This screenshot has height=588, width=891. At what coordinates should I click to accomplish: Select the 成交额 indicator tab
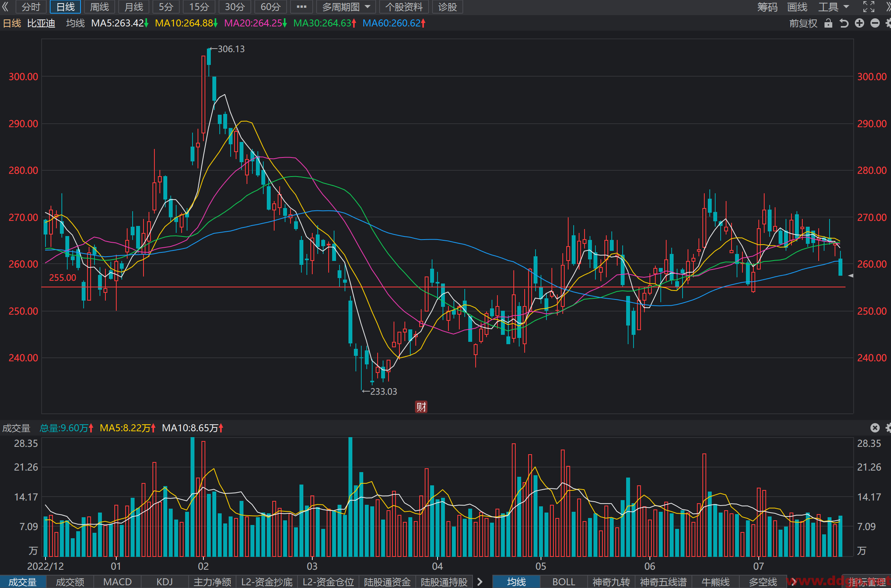pos(70,582)
